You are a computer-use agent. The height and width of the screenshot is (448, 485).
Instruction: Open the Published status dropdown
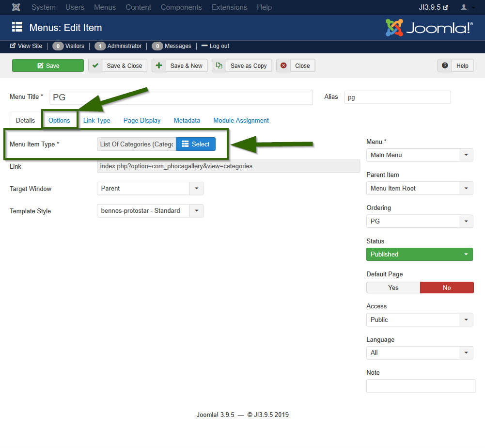419,254
